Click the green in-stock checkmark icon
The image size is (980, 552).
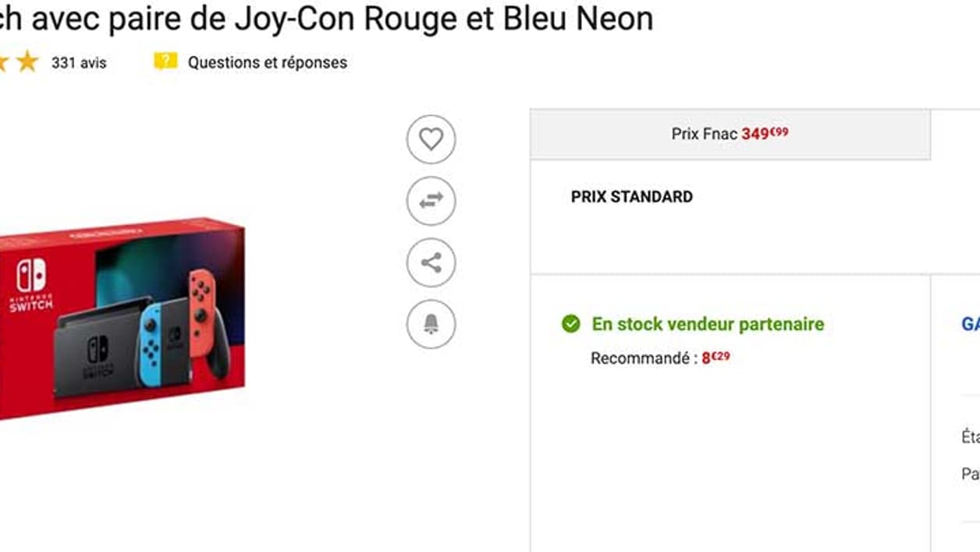(573, 322)
